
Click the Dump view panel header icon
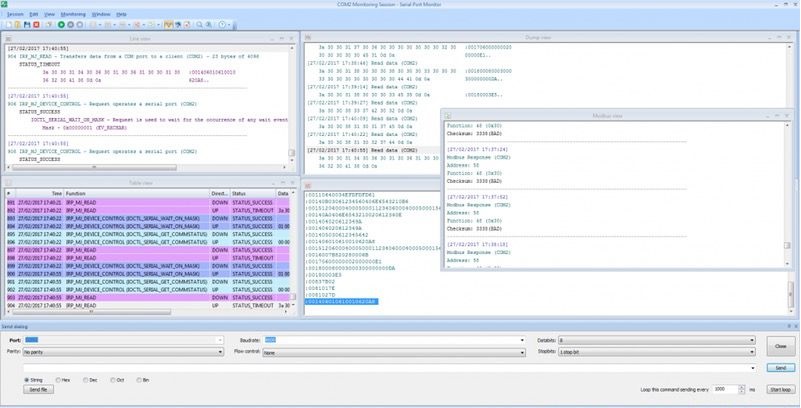pyautogui.click(x=309, y=38)
